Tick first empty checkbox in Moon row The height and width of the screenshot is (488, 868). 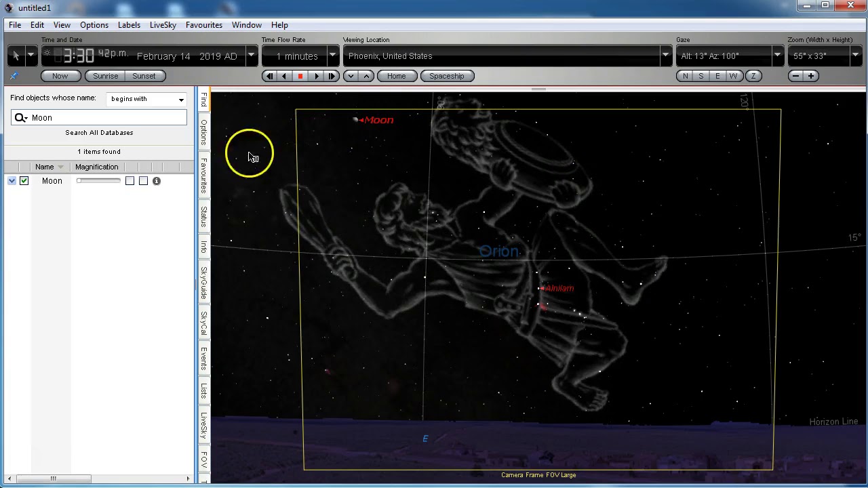[x=130, y=181]
